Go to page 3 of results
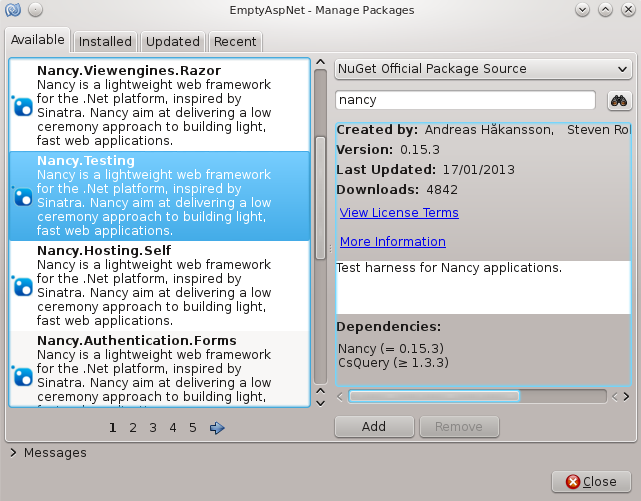This screenshot has height=501, width=641. [x=153, y=428]
